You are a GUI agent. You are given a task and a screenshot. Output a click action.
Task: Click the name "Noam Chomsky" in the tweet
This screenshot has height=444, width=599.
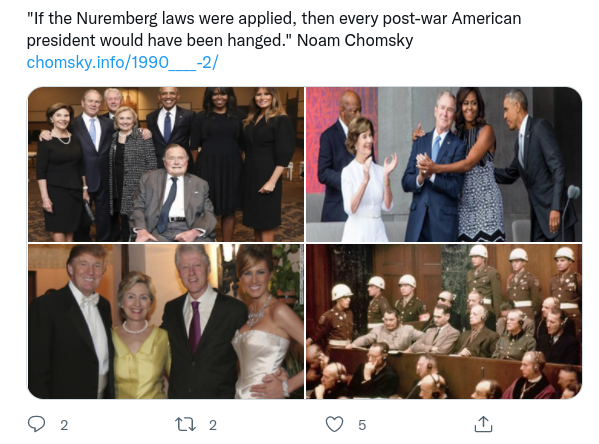(355, 40)
